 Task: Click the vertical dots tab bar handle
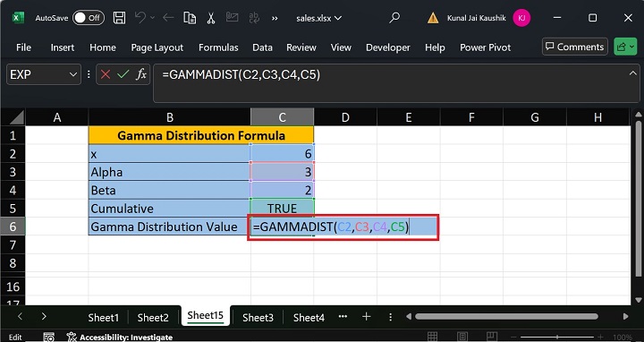point(390,317)
